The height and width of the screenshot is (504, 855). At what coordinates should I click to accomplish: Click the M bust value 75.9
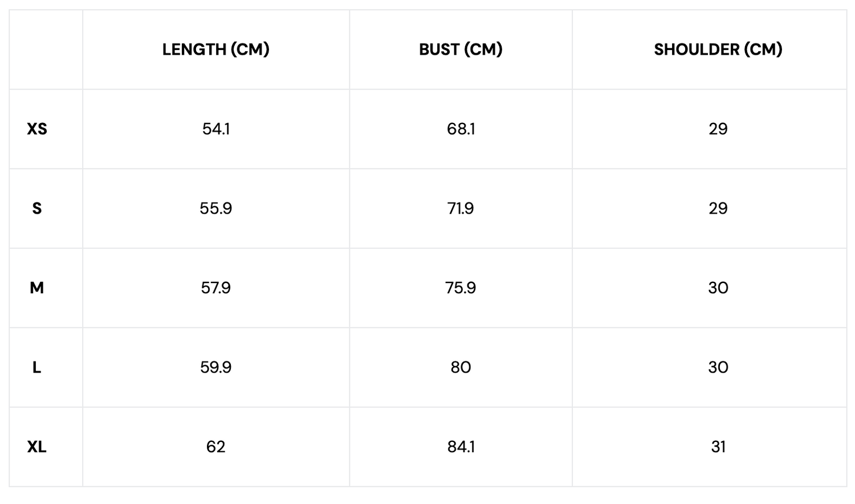(461, 288)
